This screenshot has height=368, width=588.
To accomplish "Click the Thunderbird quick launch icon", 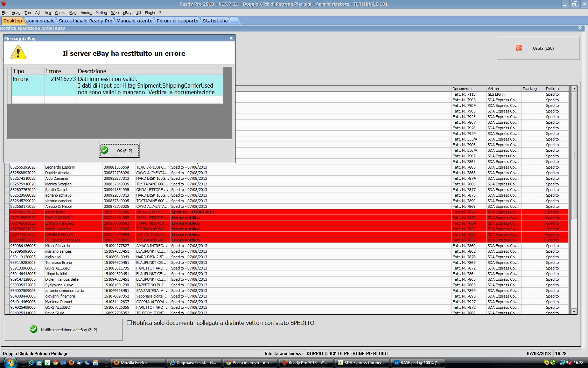I will (x=79, y=363).
